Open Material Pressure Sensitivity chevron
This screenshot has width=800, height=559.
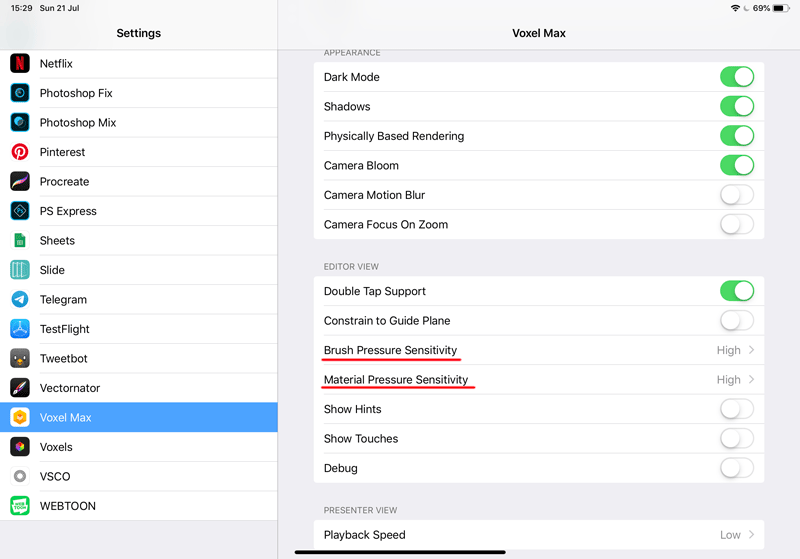[752, 379]
